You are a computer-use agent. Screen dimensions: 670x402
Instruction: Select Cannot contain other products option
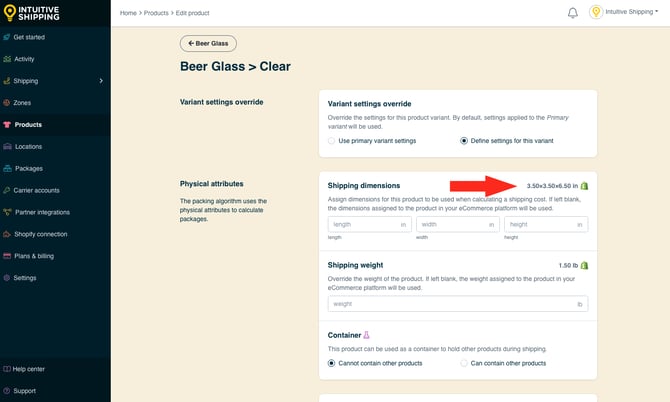[x=333, y=363]
